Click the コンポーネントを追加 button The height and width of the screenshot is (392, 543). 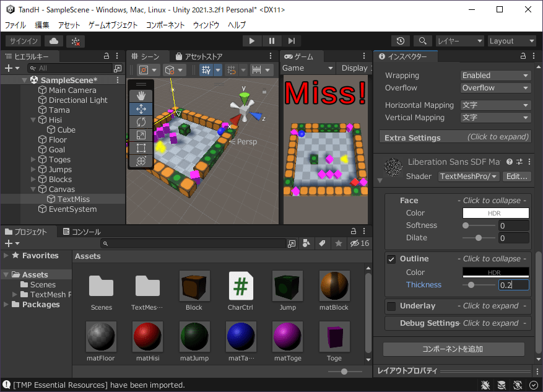tap(453, 349)
